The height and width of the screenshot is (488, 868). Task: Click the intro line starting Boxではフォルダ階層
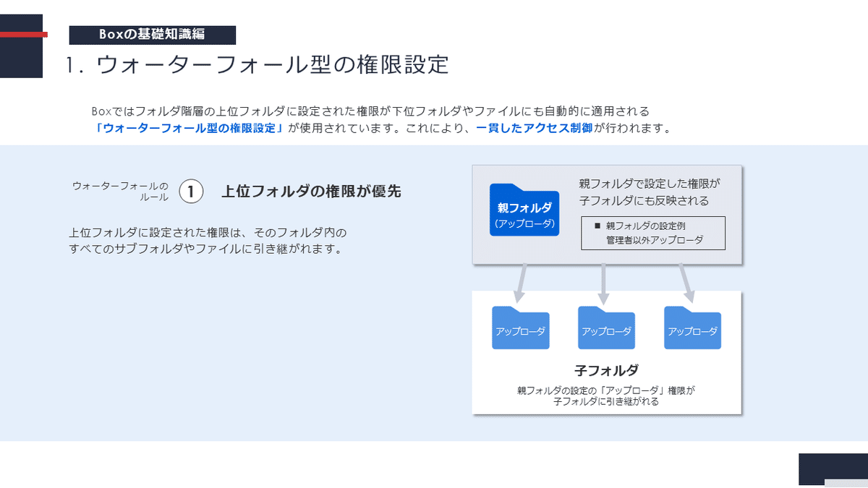click(371, 111)
